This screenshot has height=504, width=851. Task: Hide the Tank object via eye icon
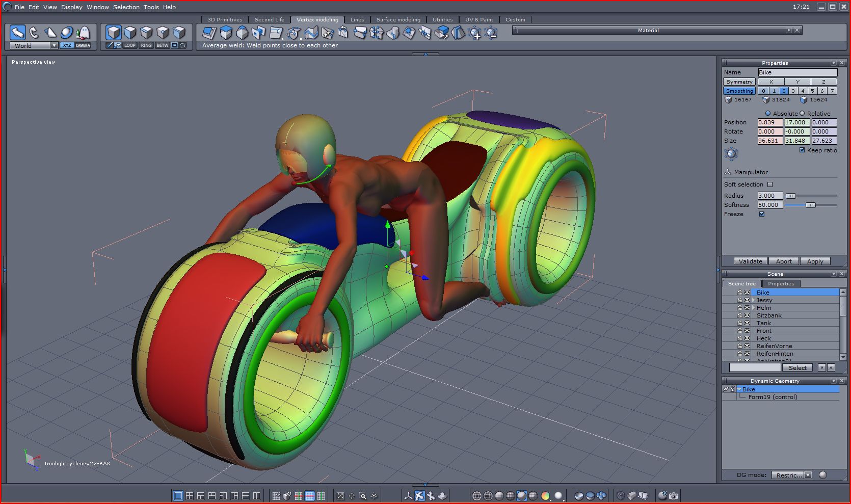click(747, 323)
